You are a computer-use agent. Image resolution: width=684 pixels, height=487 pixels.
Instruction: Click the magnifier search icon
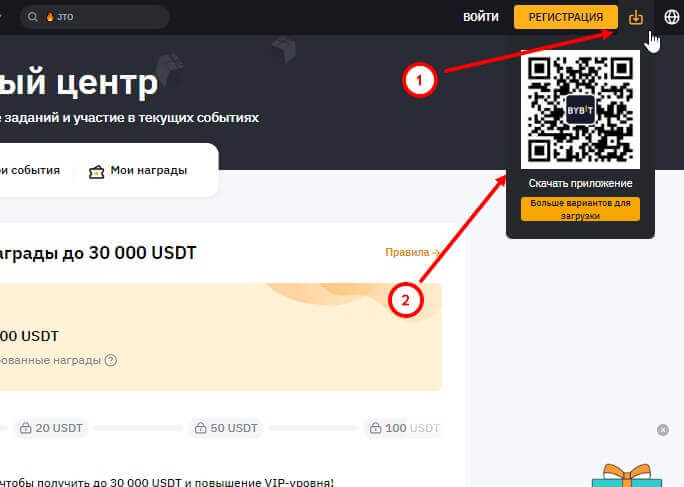point(33,17)
